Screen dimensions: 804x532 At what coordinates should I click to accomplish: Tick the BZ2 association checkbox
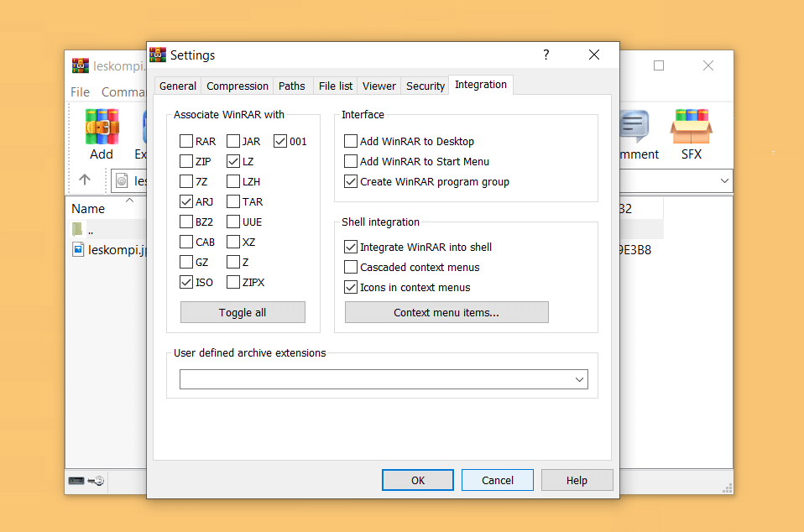tap(186, 222)
